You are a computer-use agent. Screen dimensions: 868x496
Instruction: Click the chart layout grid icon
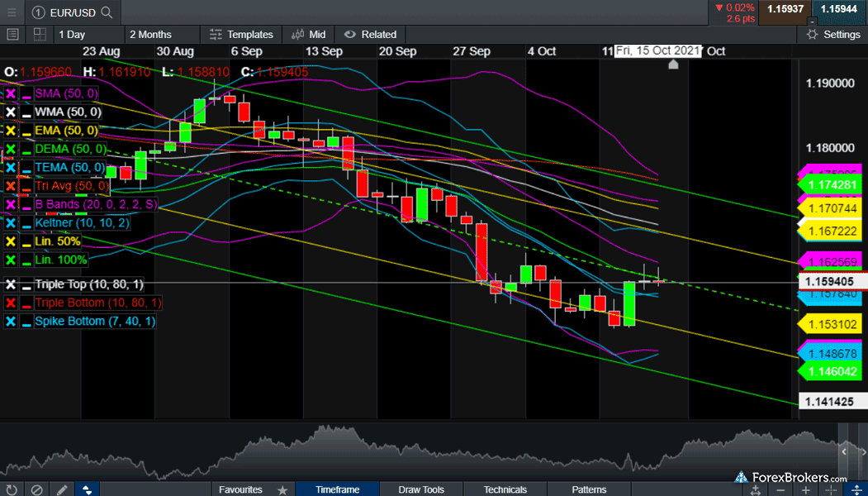(39, 35)
